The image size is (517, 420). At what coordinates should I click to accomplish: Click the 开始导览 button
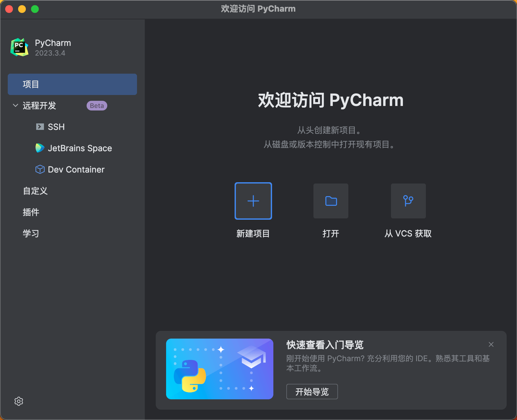[312, 392]
